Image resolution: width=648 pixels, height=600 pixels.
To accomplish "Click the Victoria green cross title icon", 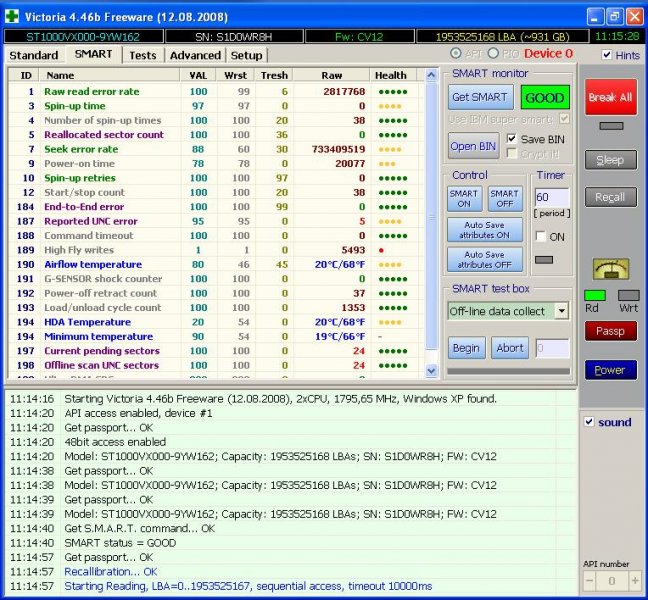I will [11, 17].
